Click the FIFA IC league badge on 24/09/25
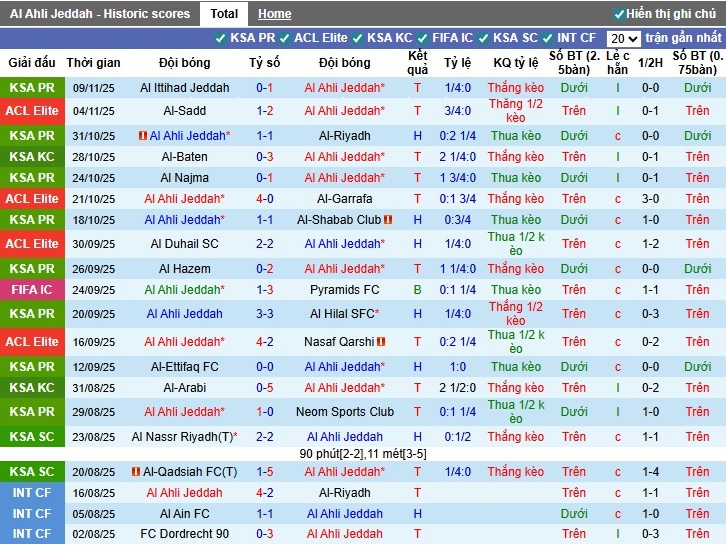726x545 pixels. pyautogui.click(x=32, y=290)
